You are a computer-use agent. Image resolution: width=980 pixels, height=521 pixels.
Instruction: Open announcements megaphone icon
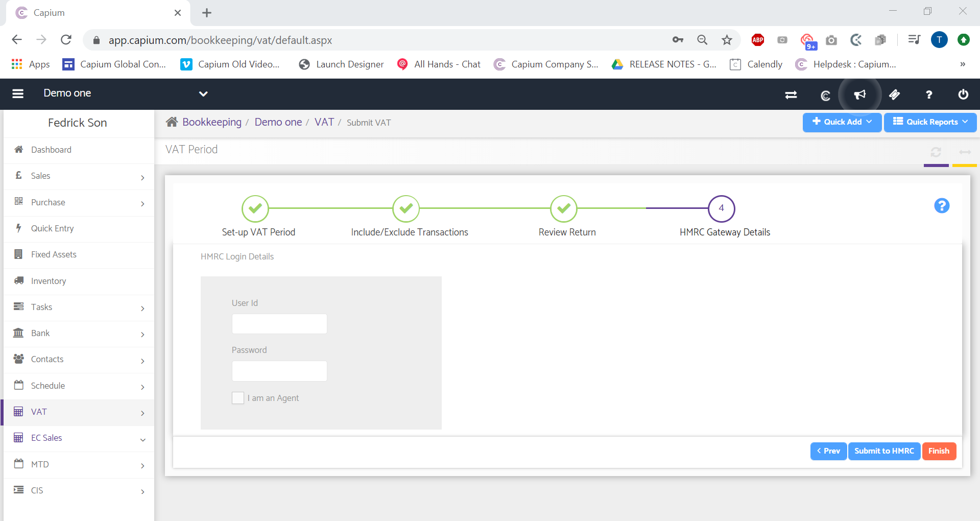[x=860, y=94]
